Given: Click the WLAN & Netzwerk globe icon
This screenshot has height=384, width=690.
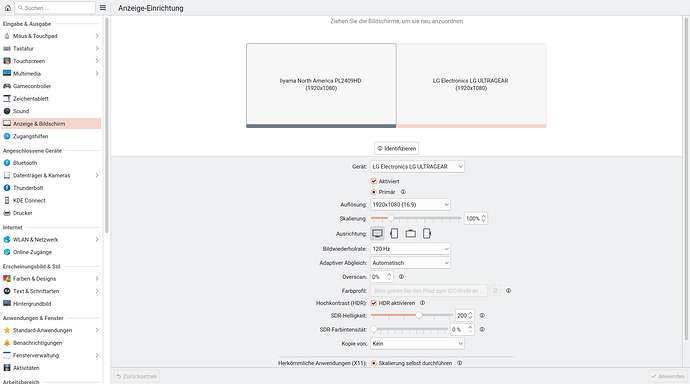Looking at the screenshot, I should click(x=7, y=240).
